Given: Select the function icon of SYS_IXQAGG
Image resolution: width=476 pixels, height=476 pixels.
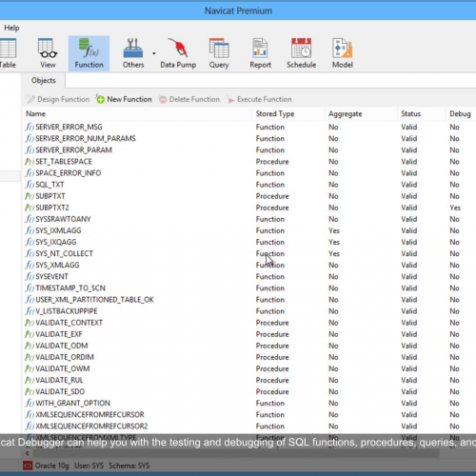Looking at the screenshot, I should pos(30,242).
